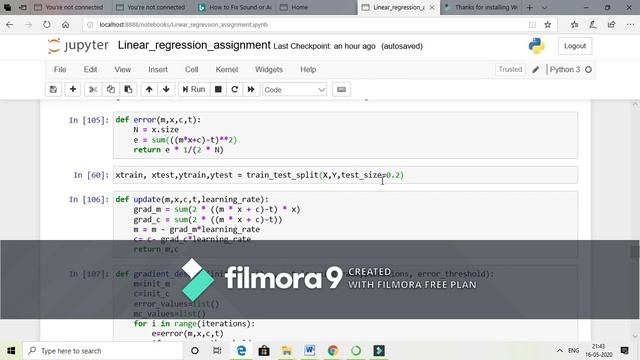Screen dimensions: 640x360
Task: Click the pencil edit-mode icon
Action: 536,70
